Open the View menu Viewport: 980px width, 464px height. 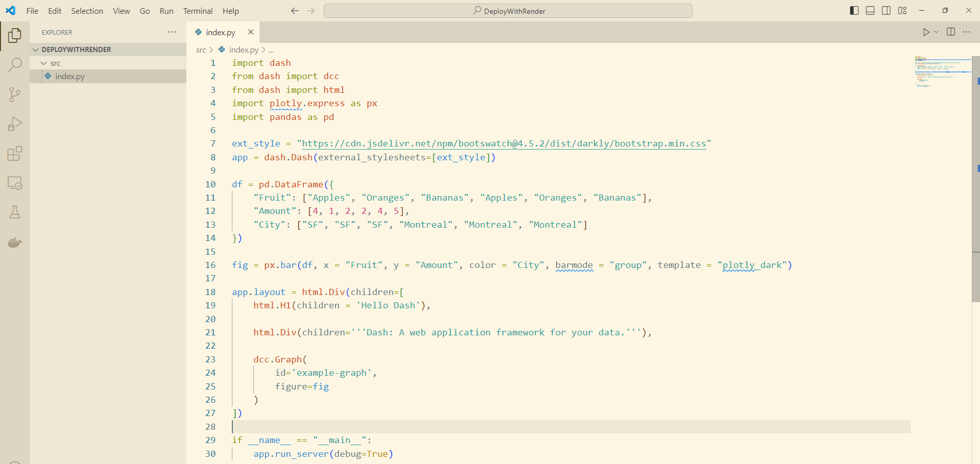121,11
